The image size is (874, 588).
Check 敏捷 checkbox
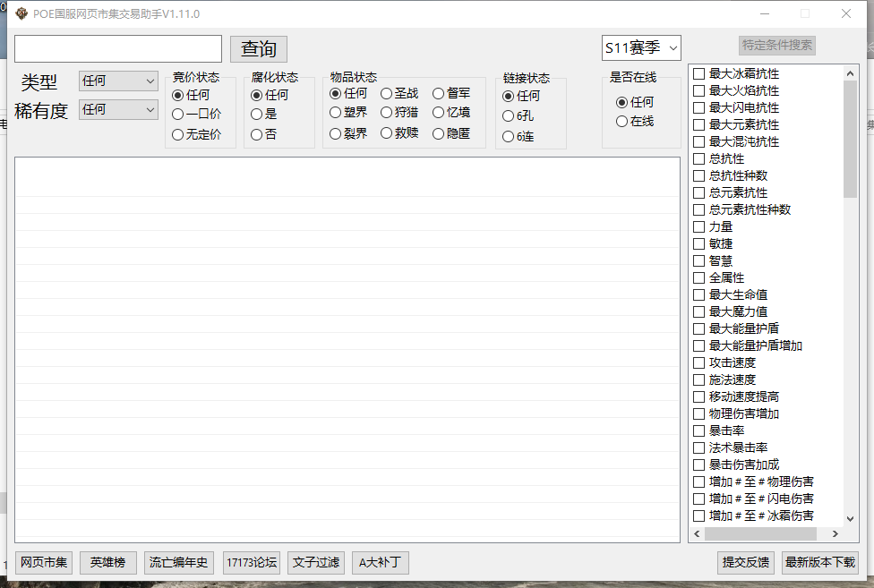point(699,244)
